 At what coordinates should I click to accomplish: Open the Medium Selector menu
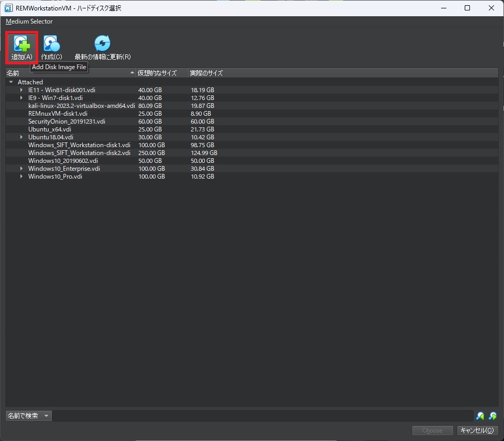29,21
